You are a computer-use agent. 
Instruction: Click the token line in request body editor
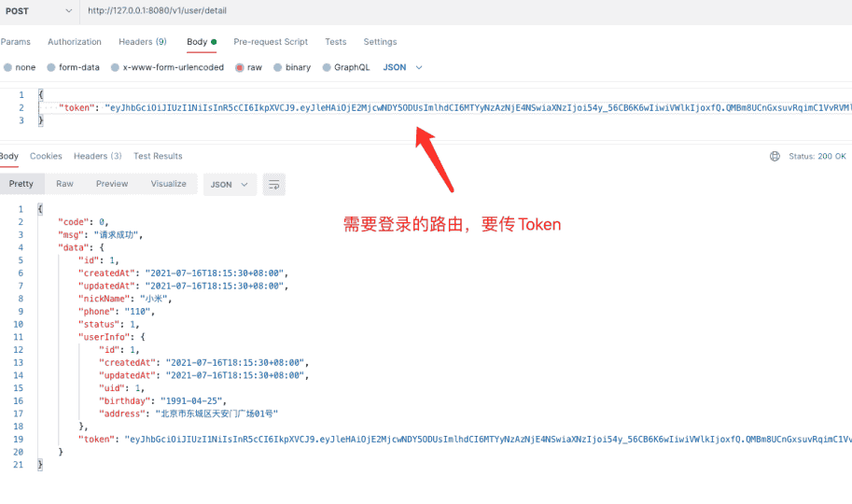pos(373,107)
